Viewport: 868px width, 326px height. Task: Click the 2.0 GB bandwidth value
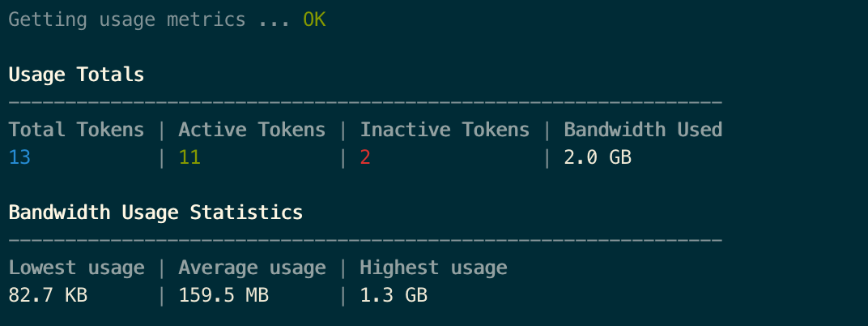pyautogui.click(x=598, y=158)
